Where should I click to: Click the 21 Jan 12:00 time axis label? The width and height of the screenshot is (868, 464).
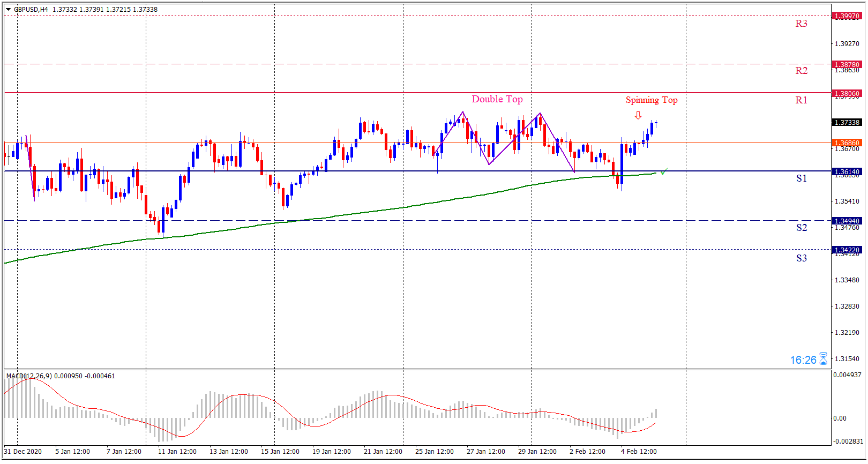383,452
